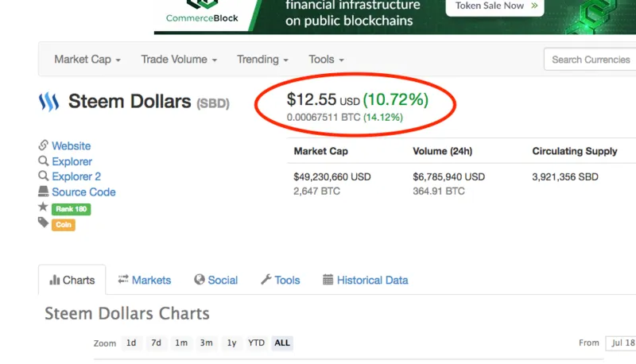This screenshot has width=636, height=364.
Task: Set chart zoom to YTD
Action: tap(256, 343)
